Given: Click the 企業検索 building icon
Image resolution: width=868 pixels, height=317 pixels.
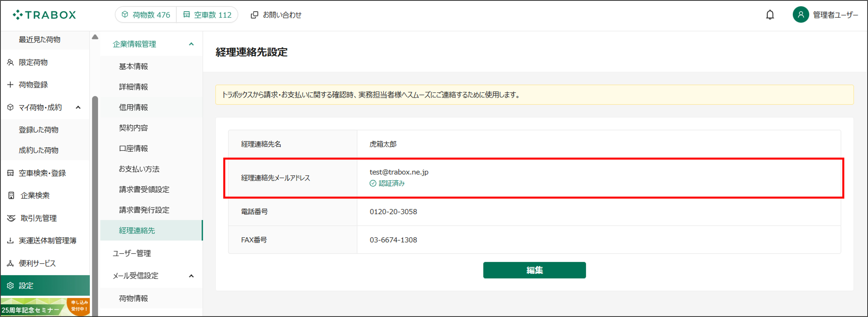Looking at the screenshot, I should (x=11, y=196).
